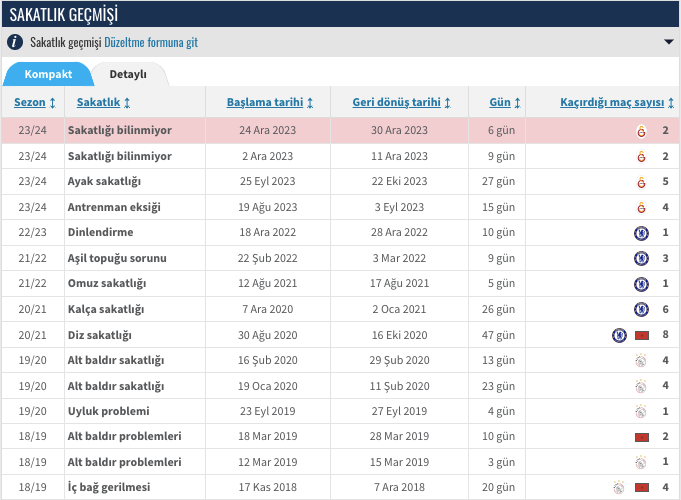Sort by Geri dönüş tarihi header
The image size is (681, 500).
tap(397, 103)
